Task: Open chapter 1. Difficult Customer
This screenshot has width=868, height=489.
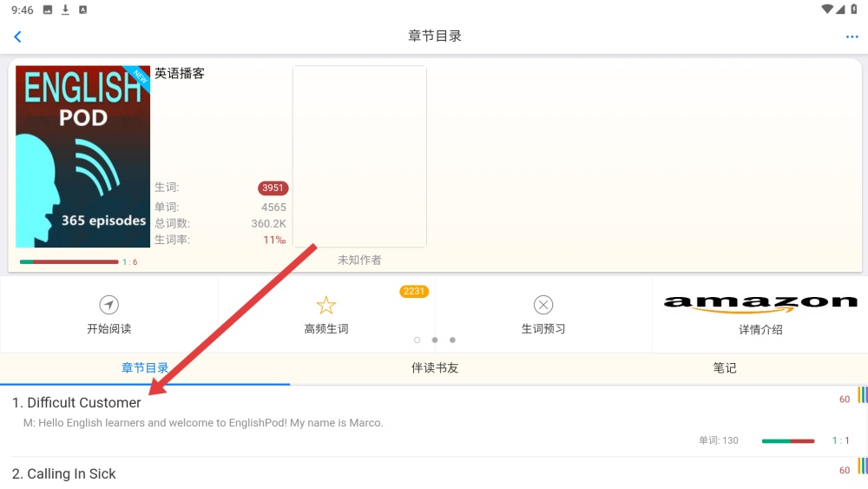Action: 76,403
